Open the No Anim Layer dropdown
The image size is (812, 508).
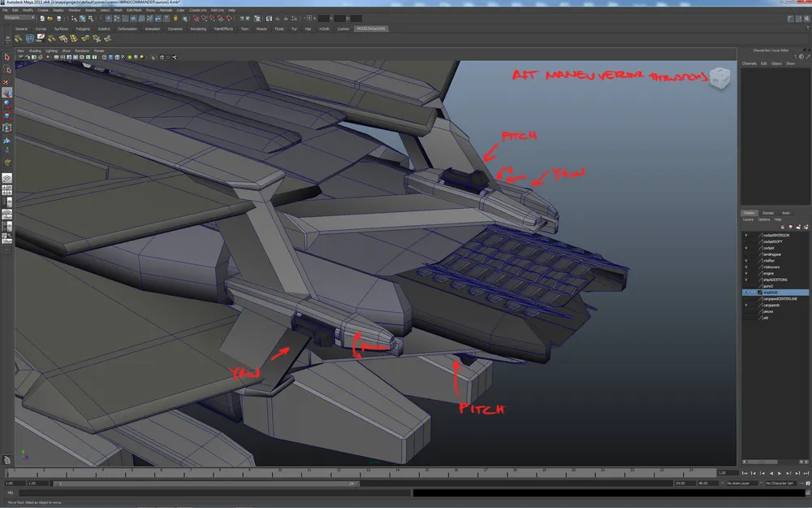(x=744, y=483)
